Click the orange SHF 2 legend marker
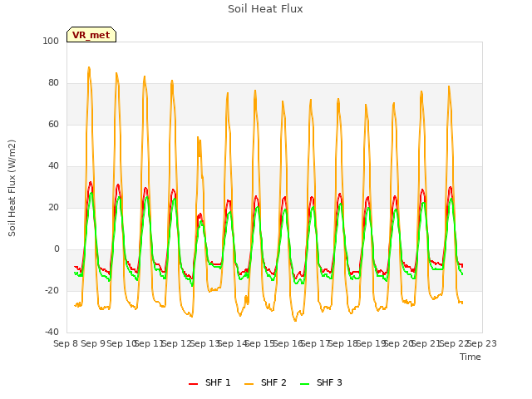The width and height of the screenshot is (532, 399). 249,383
